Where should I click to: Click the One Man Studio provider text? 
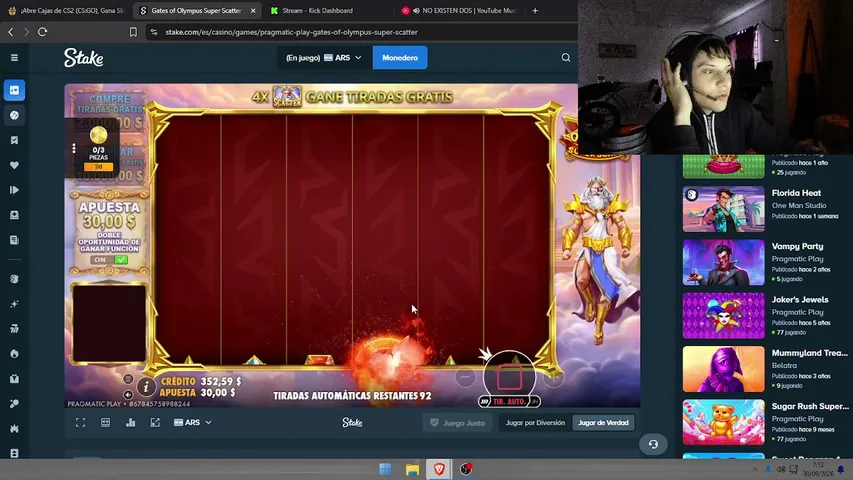tap(799, 205)
